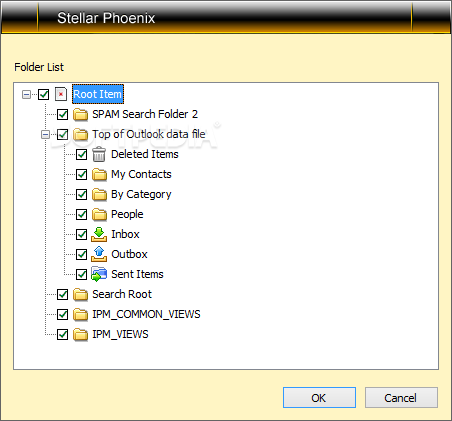Click the Stellar Phoenix title bar text
This screenshot has height=421, width=452.
click(x=106, y=18)
